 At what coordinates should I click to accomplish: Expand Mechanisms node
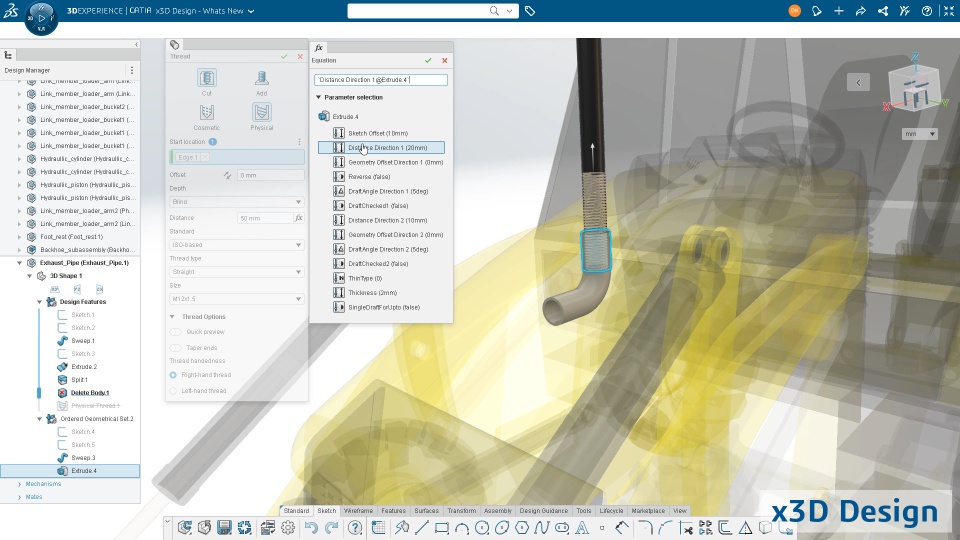20,484
